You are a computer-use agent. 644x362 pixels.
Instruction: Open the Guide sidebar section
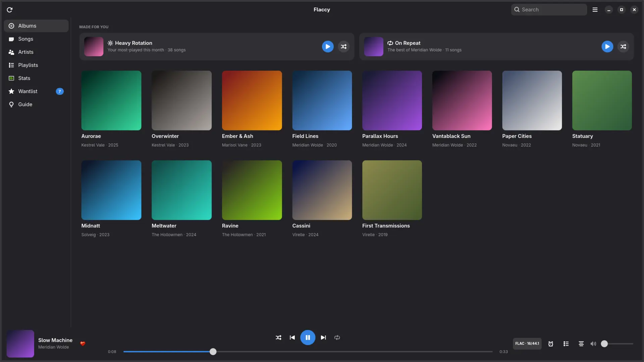36,104
